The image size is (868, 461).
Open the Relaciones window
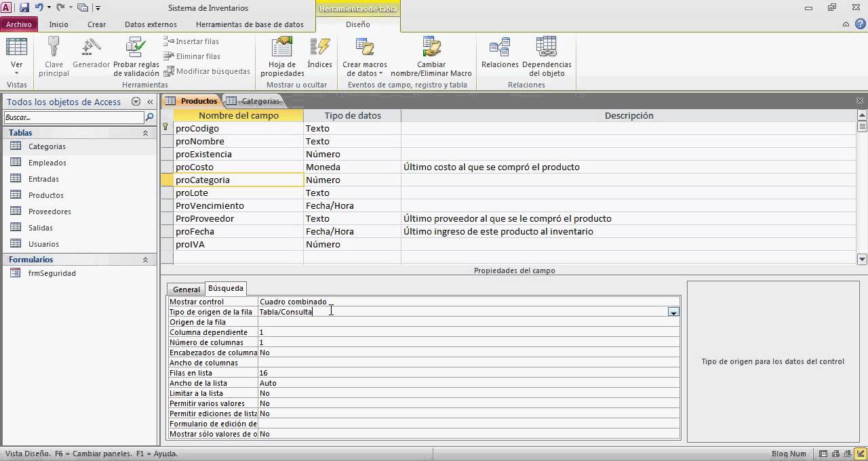500,54
